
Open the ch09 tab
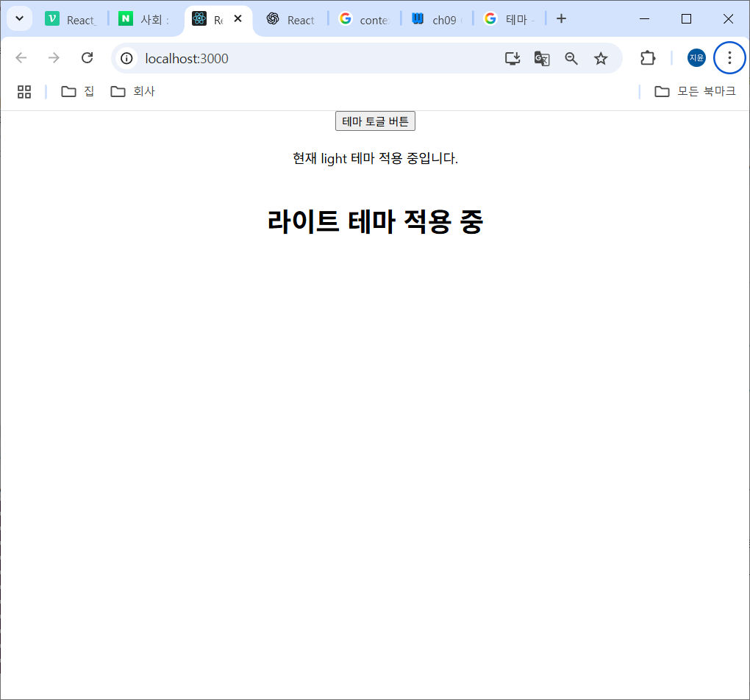tap(438, 19)
